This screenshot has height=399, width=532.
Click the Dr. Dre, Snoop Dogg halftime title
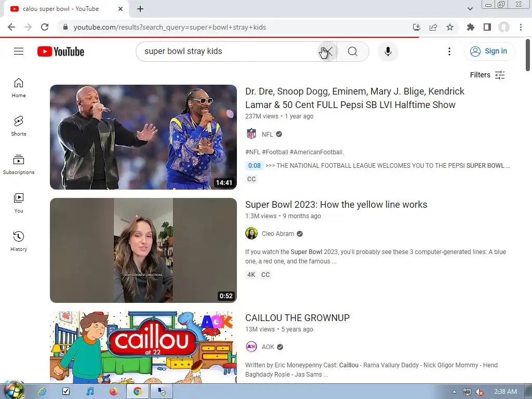pyautogui.click(x=354, y=98)
